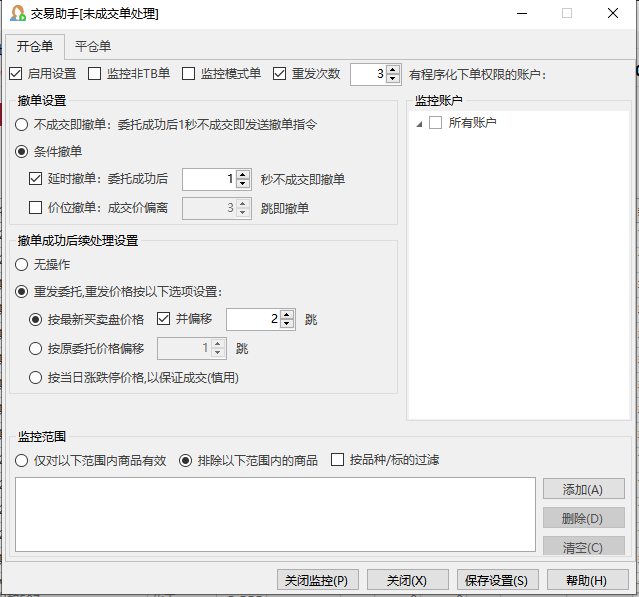
Task: Close the 交易助手 window
Action: [613, 13]
